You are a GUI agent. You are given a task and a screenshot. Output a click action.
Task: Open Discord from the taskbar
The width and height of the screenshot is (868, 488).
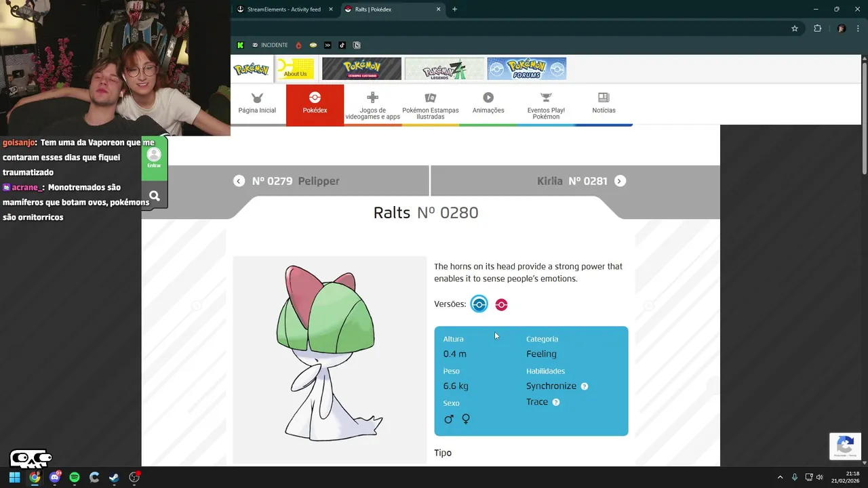tap(55, 477)
